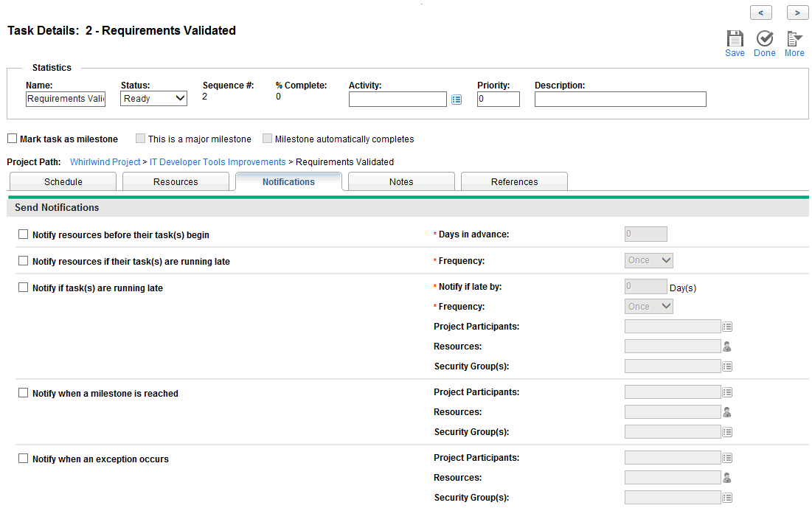
Task: Switch to the Schedule tab
Action: [63, 182]
